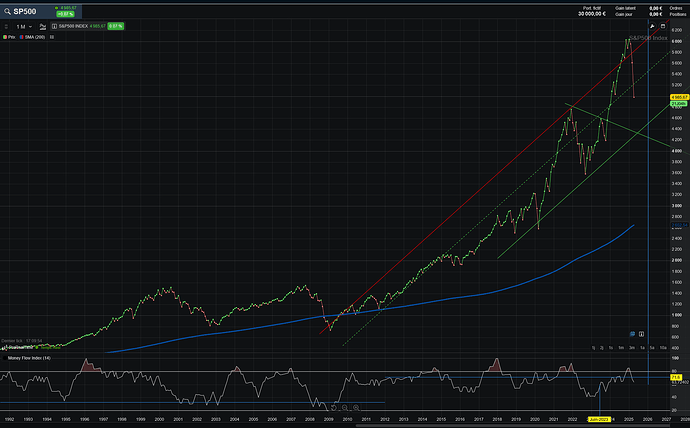This screenshot has width=690, height=428.
Task: Click the Gain latent label
Action: 625,8
